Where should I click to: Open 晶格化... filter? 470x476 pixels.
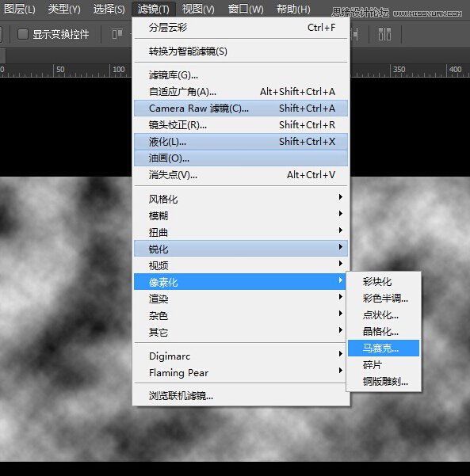pyautogui.click(x=384, y=332)
